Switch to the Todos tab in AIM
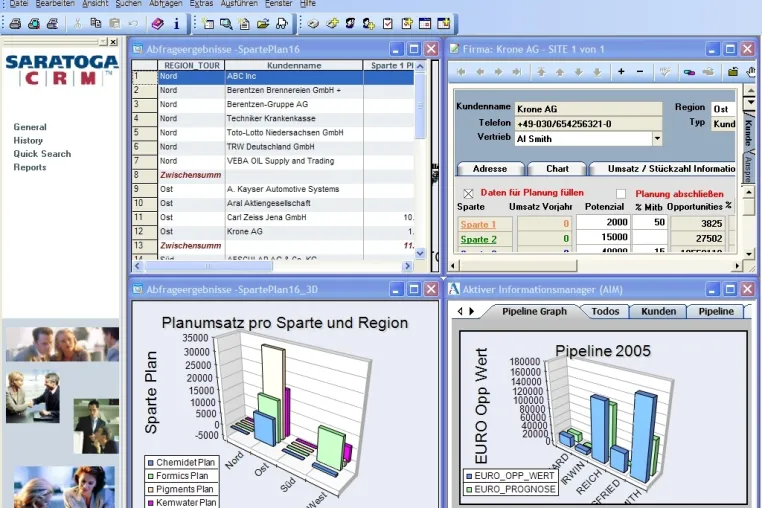This screenshot has height=508, width=762. tap(605, 311)
